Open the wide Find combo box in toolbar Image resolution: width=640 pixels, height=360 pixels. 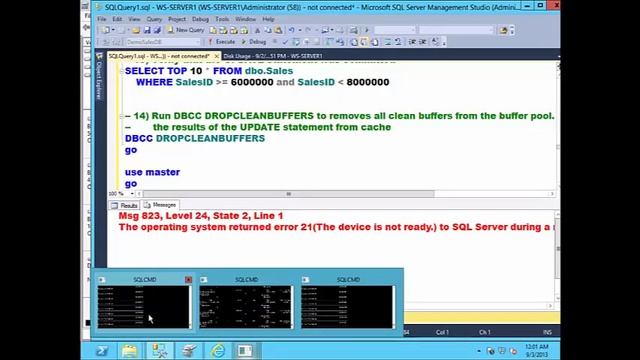[456, 30]
